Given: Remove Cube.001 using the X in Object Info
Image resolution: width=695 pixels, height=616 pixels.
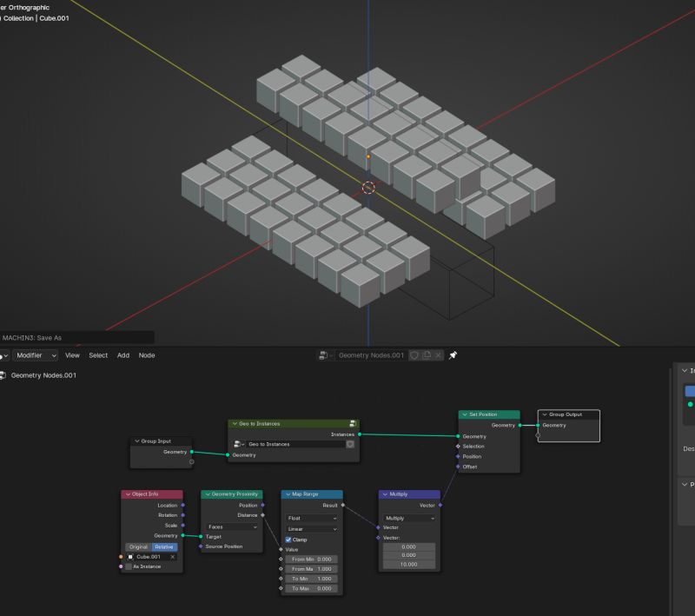Looking at the screenshot, I should [171, 556].
